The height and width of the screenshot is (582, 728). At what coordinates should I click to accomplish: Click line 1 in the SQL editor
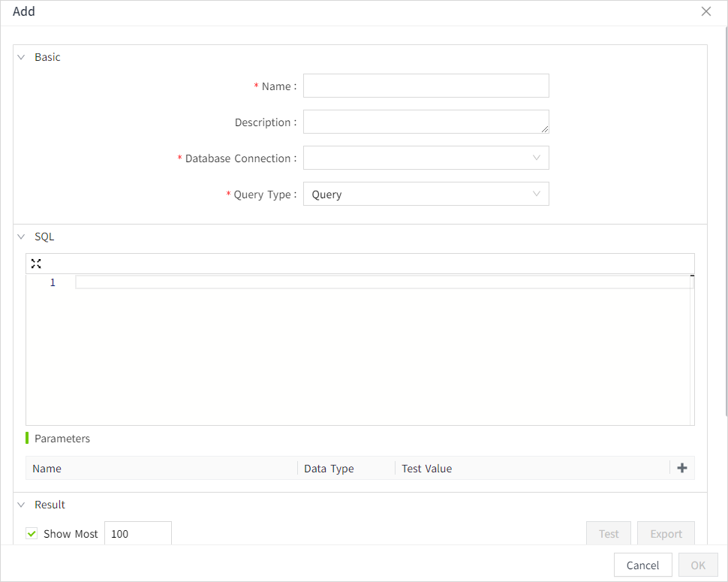(383, 282)
